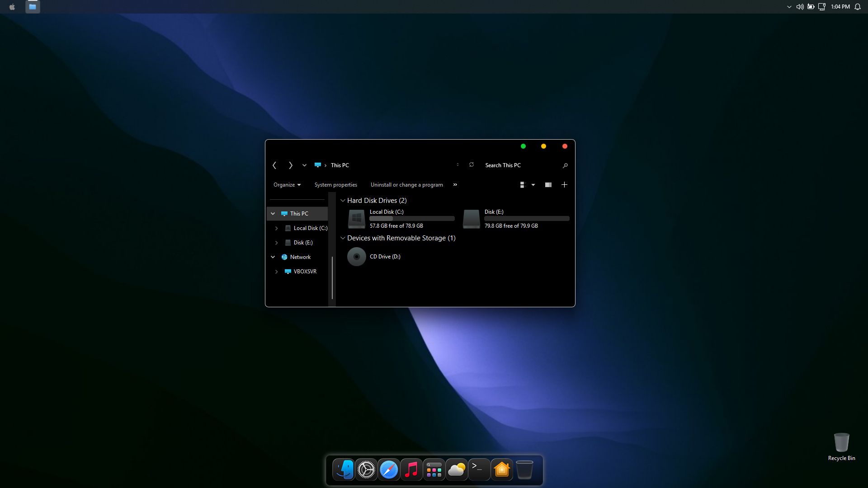
Task: Click the Search This PC field
Action: coord(520,165)
